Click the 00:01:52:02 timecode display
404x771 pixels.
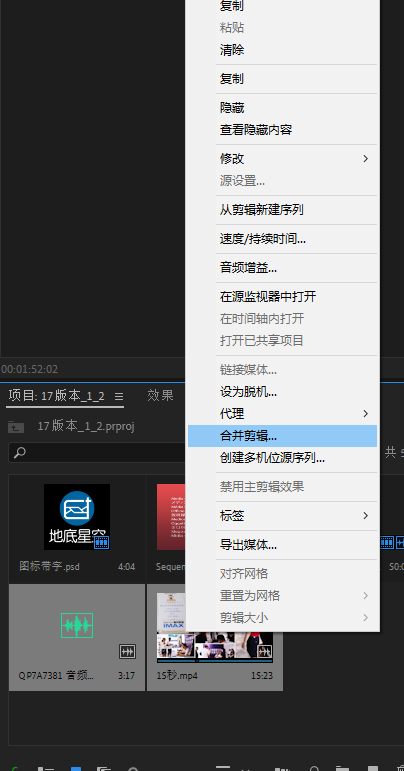click(x=29, y=369)
